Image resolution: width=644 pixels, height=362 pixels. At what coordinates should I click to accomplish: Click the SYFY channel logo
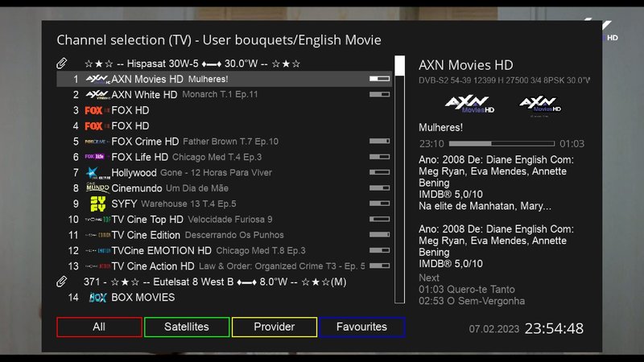pos(97,204)
